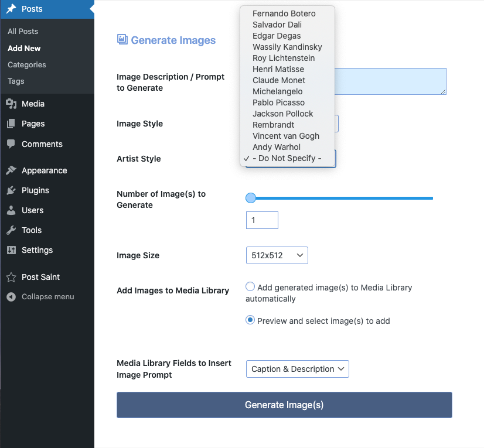Go to All Posts menu item
Image resolution: width=484 pixels, height=448 pixels.
(23, 31)
